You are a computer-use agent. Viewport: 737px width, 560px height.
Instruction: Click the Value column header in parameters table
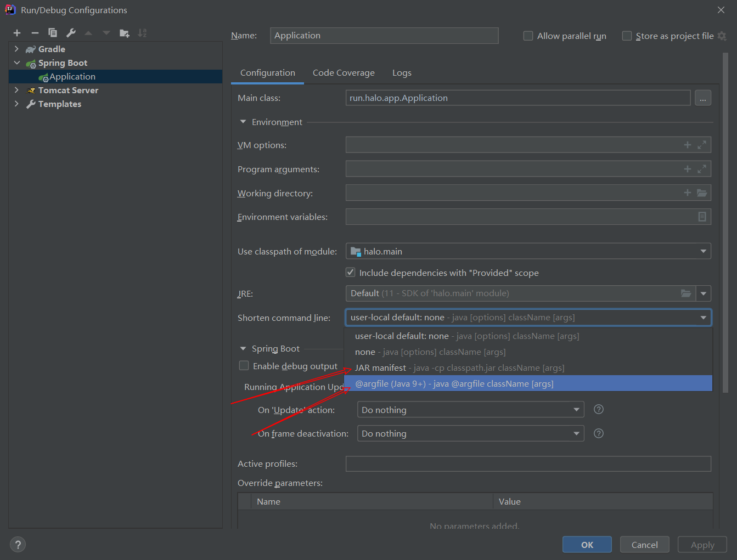(603, 501)
